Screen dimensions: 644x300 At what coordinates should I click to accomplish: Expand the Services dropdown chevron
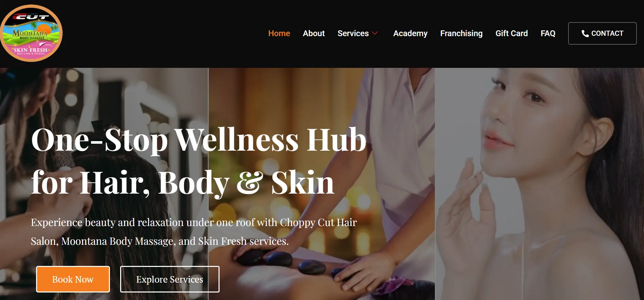(375, 33)
